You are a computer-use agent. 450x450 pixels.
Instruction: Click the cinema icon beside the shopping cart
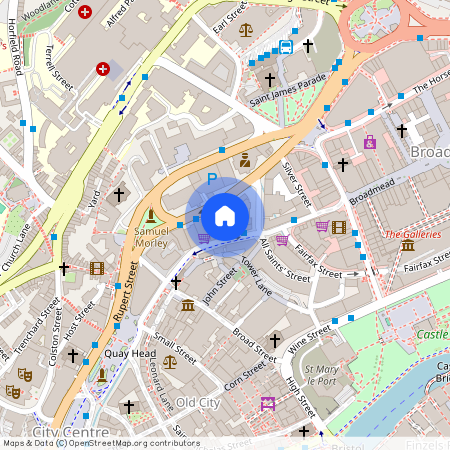[x=339, y=228]
